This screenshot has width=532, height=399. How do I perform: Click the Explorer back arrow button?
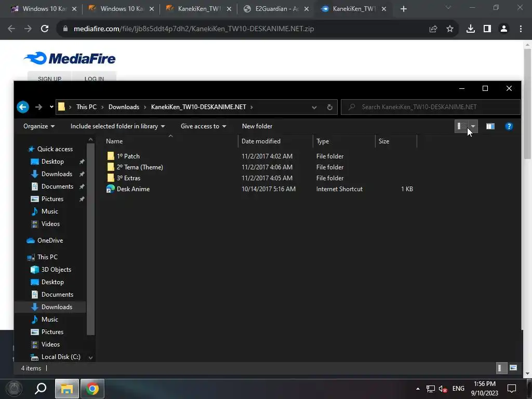pos(23,107)
